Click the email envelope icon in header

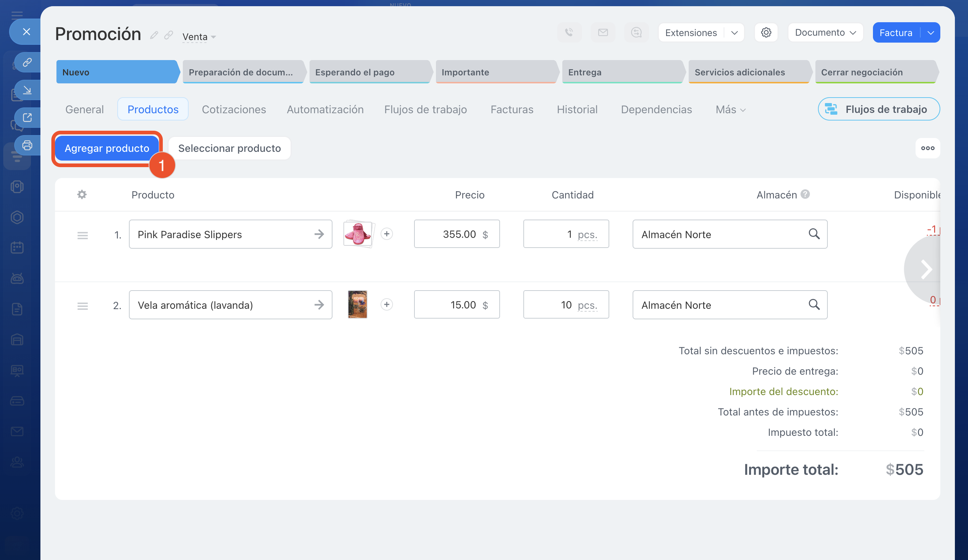(603, 33)
